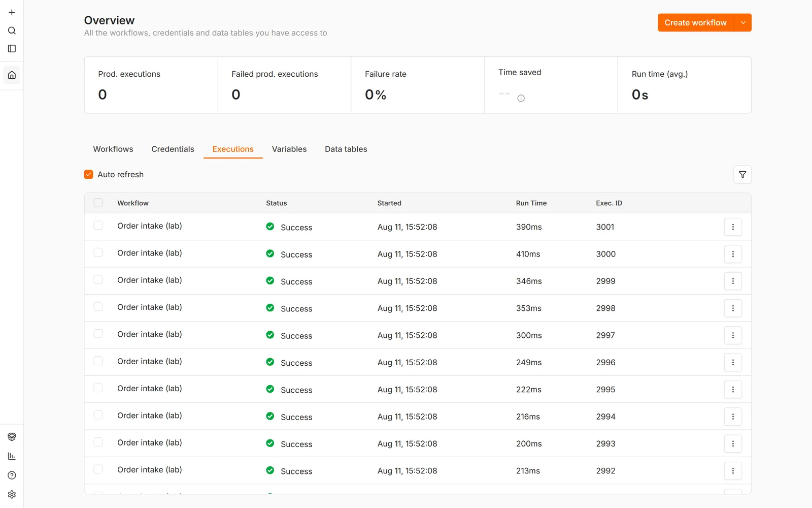The image size is (812, 508).
Task: Click the plus icon in the sidebar
Action: (12, 12)
